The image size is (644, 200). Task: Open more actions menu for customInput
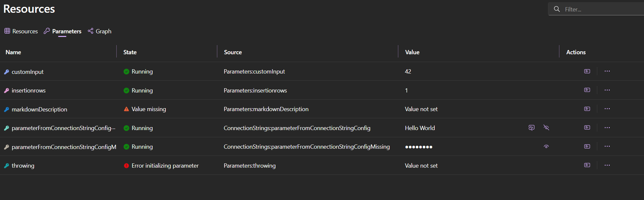pos(607,71)
